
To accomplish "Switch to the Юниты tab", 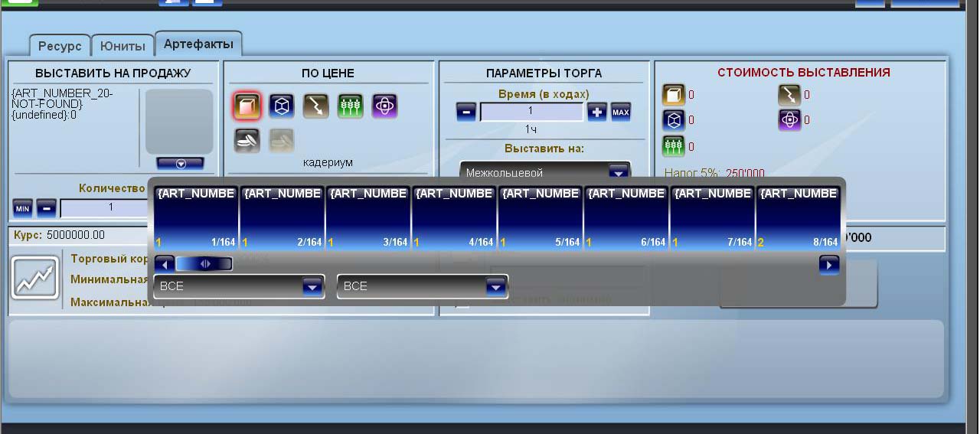I will [x=122, y=46].
